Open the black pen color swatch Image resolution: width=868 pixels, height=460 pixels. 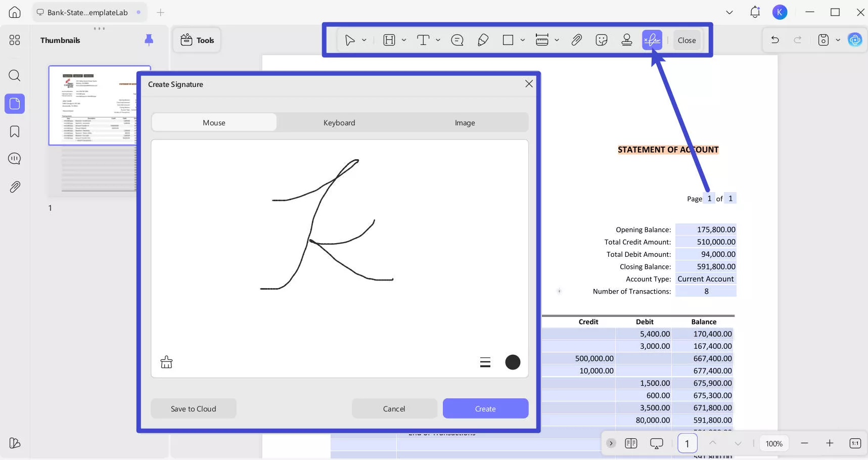(x=513, y=362)
